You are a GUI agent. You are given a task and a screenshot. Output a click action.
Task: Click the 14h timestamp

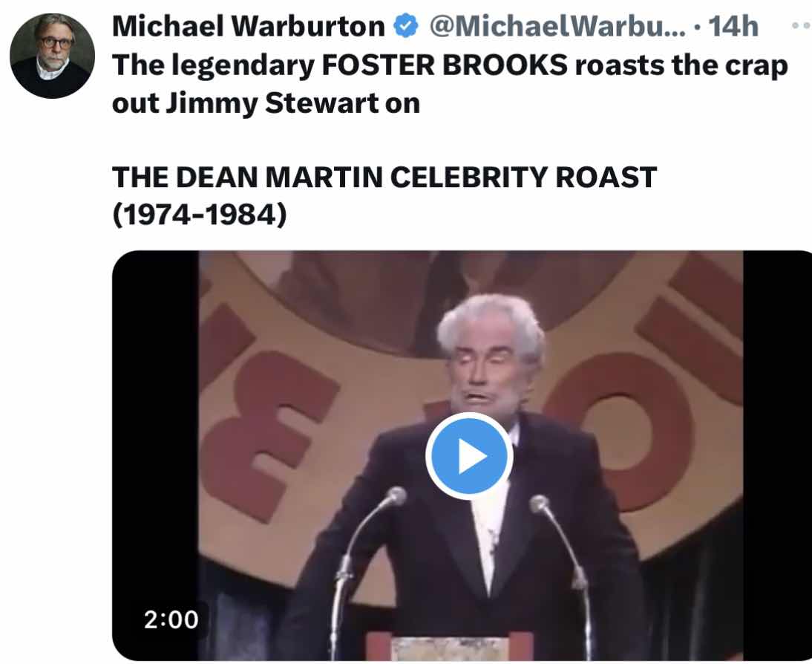[733, 26]
